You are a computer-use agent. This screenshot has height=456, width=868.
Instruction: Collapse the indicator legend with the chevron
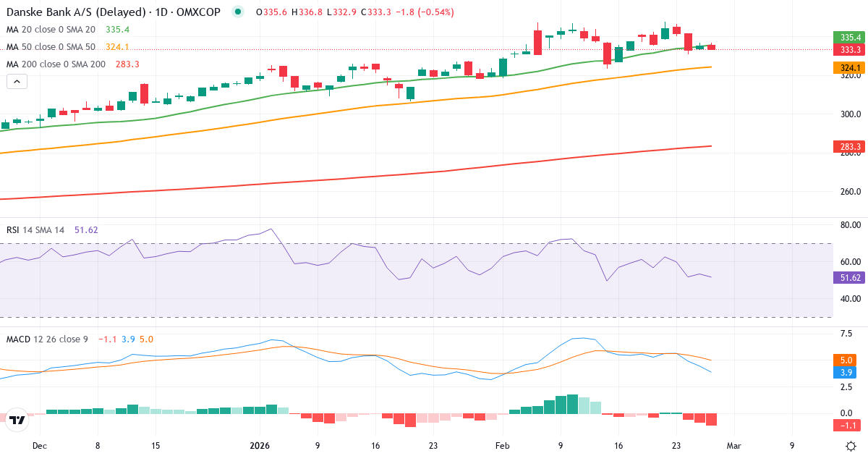[16, 81]
